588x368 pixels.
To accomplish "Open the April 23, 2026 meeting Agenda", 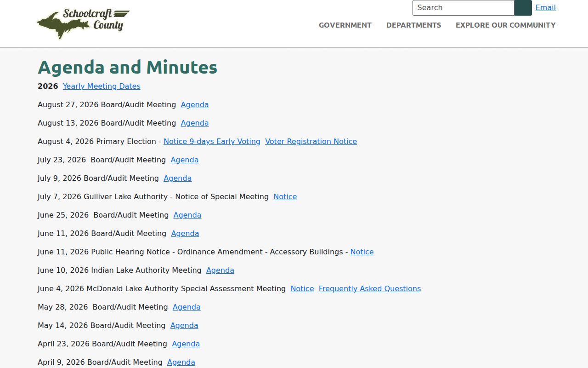I will 186,344.
